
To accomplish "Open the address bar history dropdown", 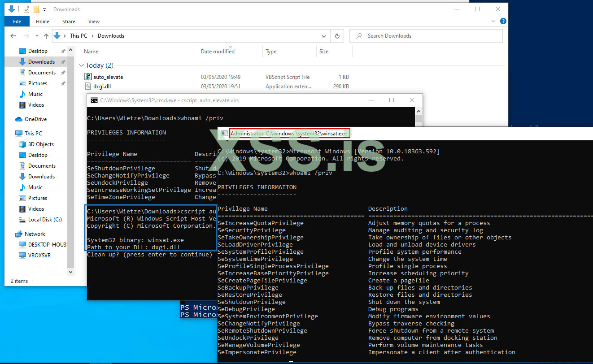I will pyautogui.click(x=324, y=36).
